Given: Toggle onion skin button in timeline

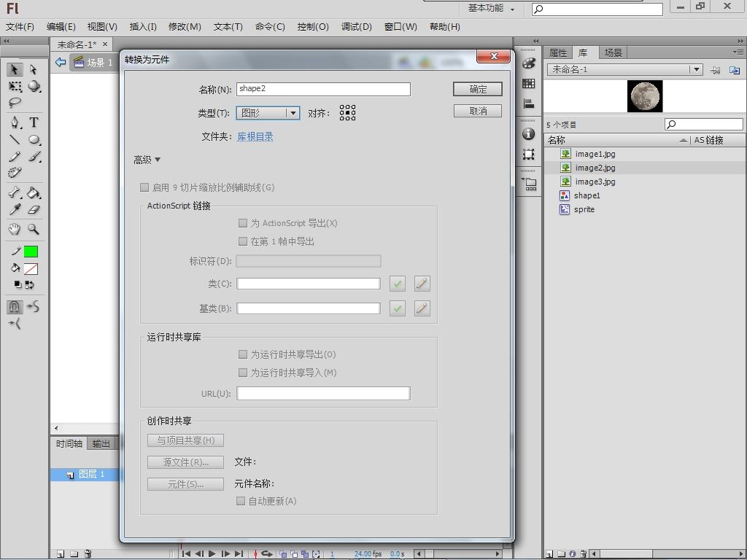Looking at the screenshot, I should point(284,554).
